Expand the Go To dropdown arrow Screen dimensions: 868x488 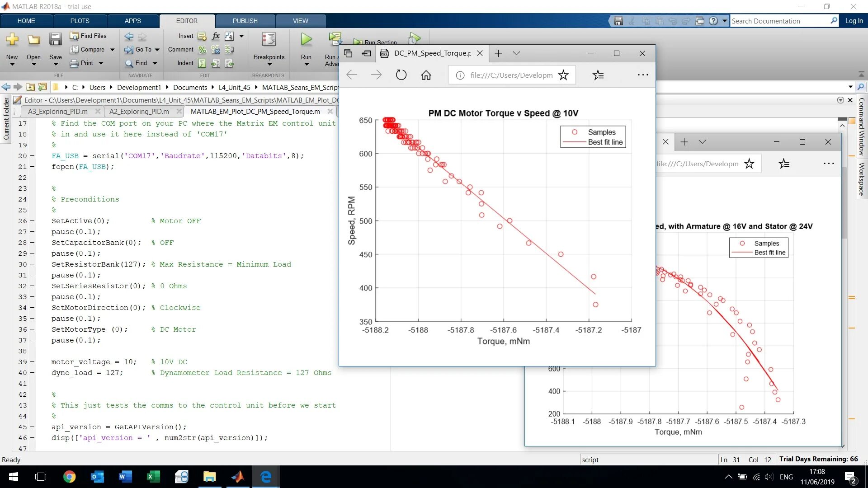tap(157, 50)
